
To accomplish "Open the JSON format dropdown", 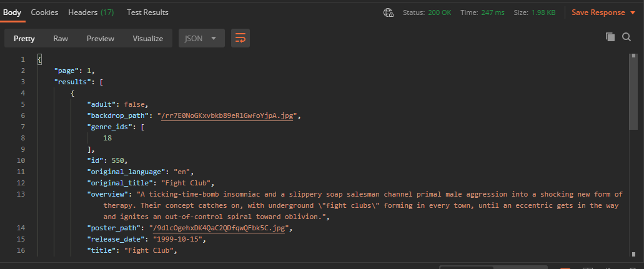I will coord(202,38).
